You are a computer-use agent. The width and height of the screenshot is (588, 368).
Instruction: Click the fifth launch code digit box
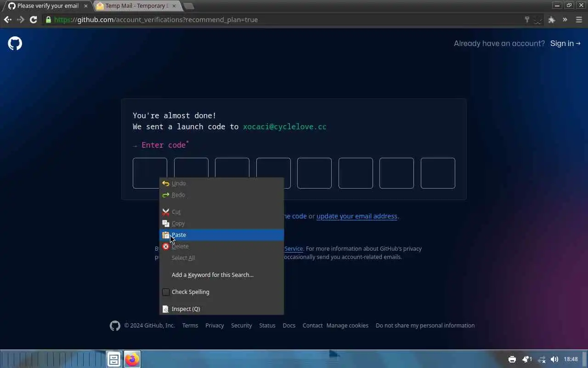tap(314, 173)
